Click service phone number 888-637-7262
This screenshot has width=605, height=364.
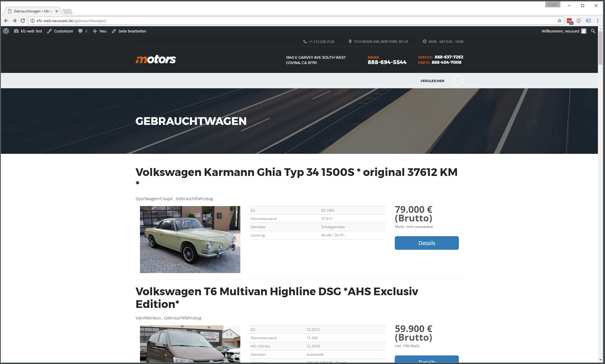tap(449, 57)
